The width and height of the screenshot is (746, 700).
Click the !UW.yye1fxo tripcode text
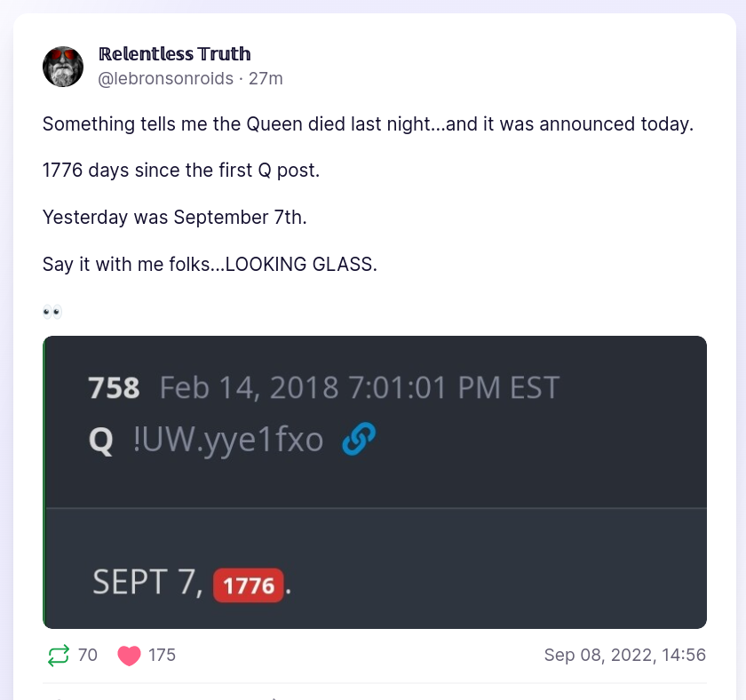click(228, 440)
